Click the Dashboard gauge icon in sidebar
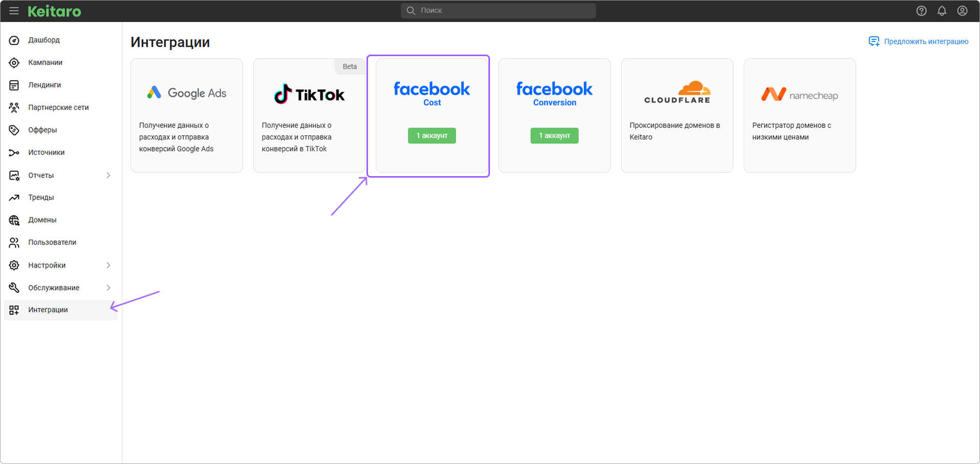980x464 pixels. [x=14, y=40]
